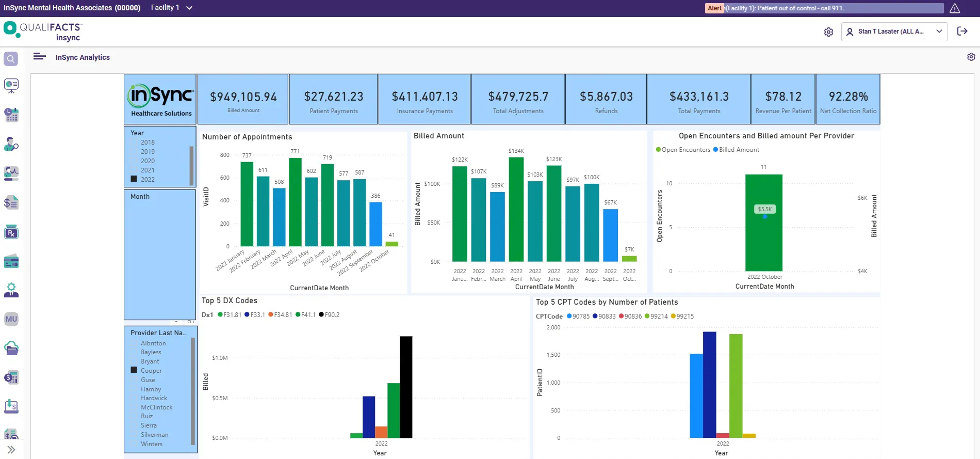Select the 2022 April appointments bar

[x=295, y=202]
